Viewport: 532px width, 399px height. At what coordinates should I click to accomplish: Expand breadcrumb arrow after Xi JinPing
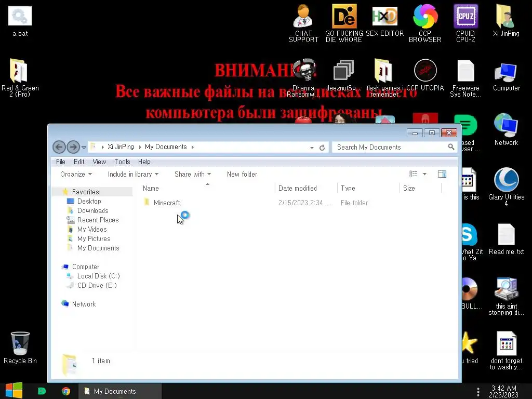[x=140, y=147]
